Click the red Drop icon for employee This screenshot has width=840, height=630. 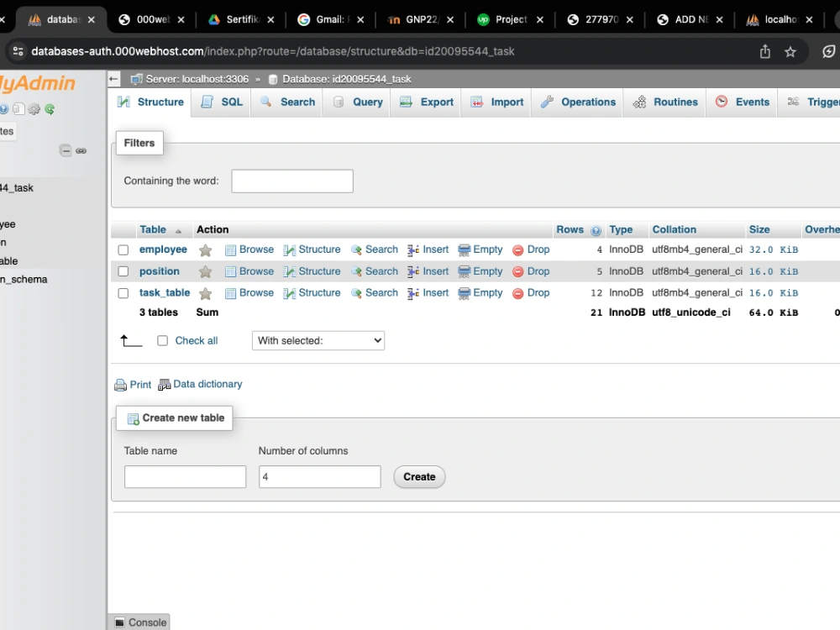[x=517, y=250]
